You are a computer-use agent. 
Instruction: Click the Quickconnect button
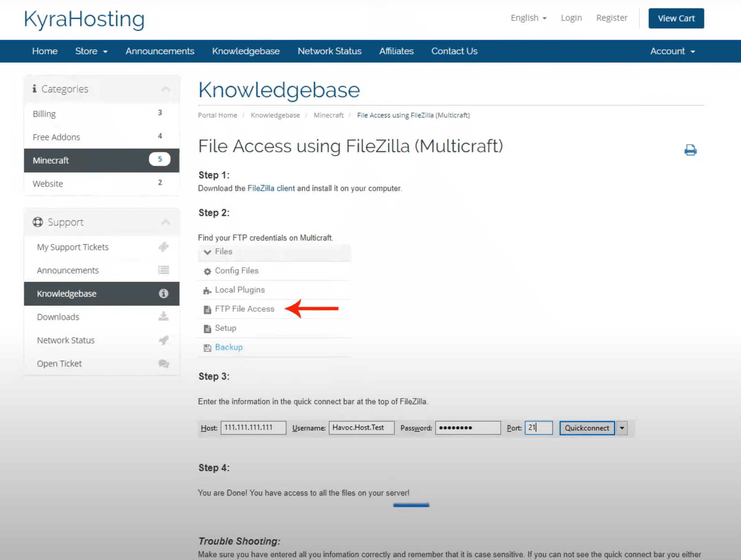[x=587, y=428]
